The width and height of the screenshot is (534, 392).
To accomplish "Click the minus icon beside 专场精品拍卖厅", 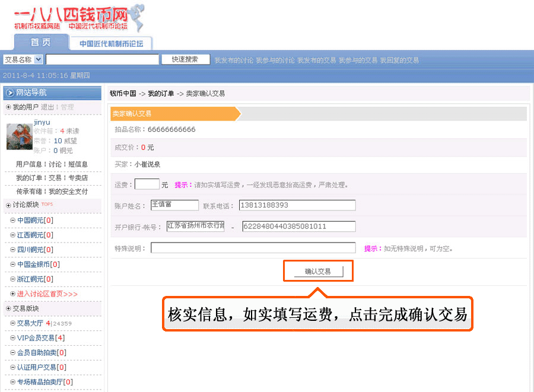I will click(x=12, y=382).
